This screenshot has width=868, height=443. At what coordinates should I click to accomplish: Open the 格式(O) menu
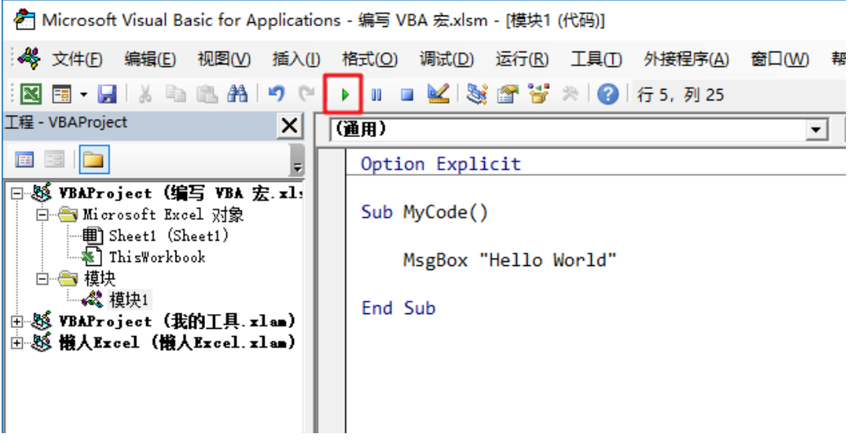pyautogui.click(x=369, y=60)
